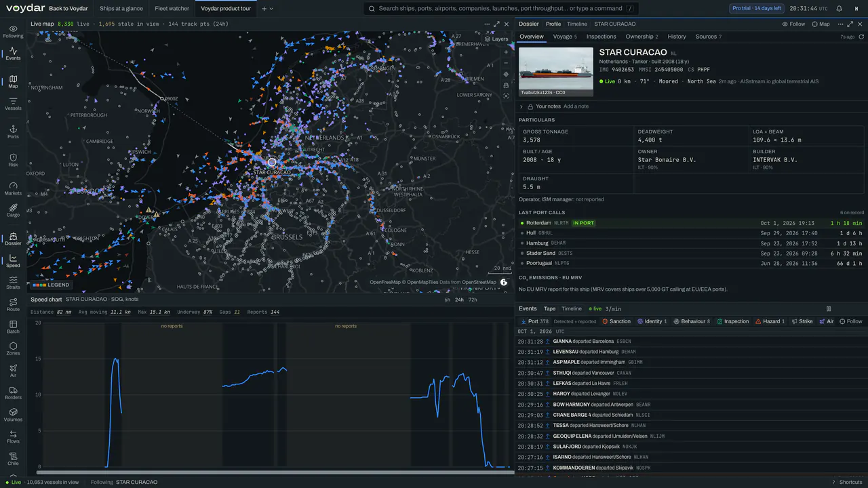Zoom in on the live map
The height and width of the screenshot is (488, 868).
point(506,52)
